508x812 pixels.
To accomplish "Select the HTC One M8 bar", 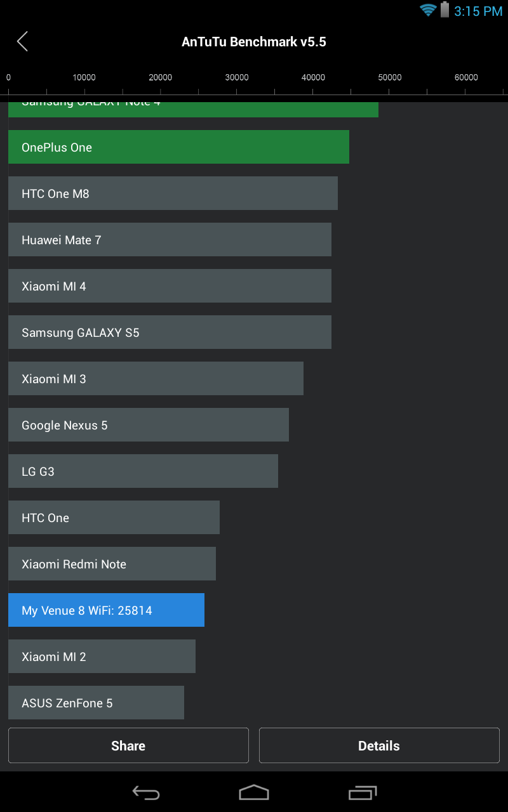I will click(173, 193).
